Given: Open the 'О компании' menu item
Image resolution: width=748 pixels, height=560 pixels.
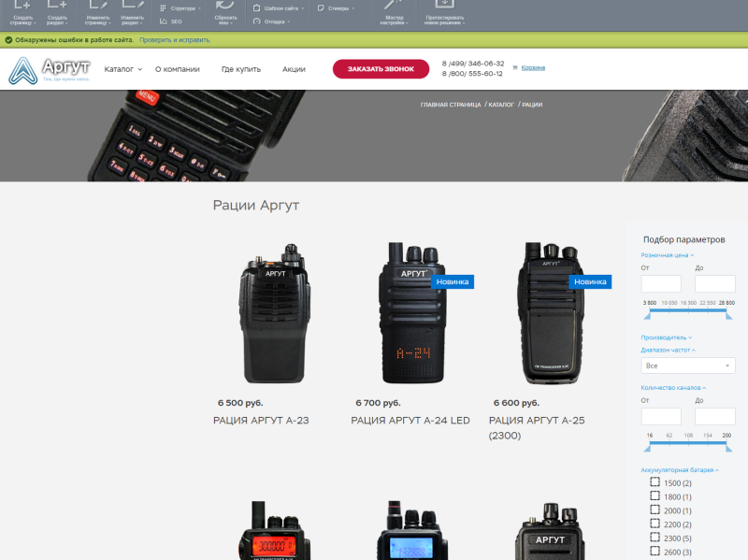Looking at the screenshot, I should [x=178, y=69].
